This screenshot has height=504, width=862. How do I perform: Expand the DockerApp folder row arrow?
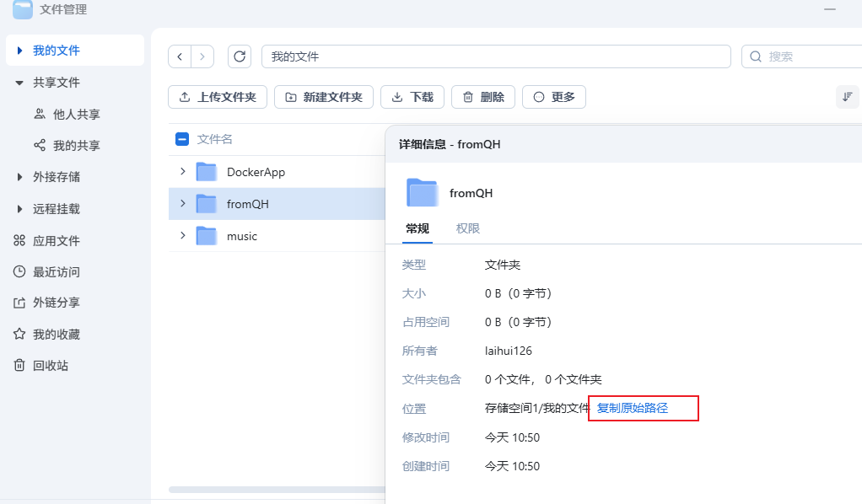tap(182, 172)
